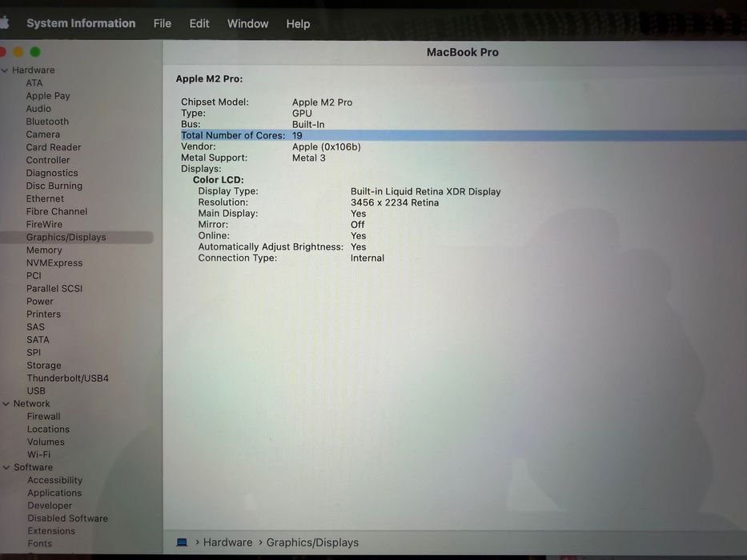Image resolution: width=747 pixels, height=560 pixels.
Task: Select USB in the sidebar
Action: tap(36, 391)
